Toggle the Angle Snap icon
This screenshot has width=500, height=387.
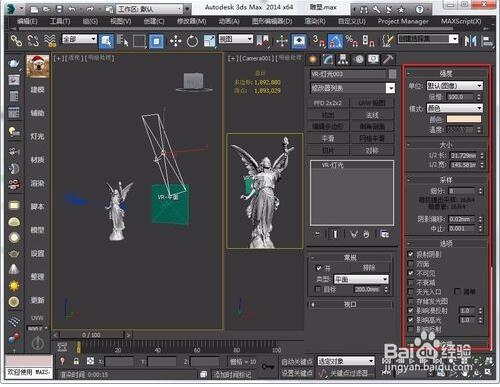(x=335, y=41)
